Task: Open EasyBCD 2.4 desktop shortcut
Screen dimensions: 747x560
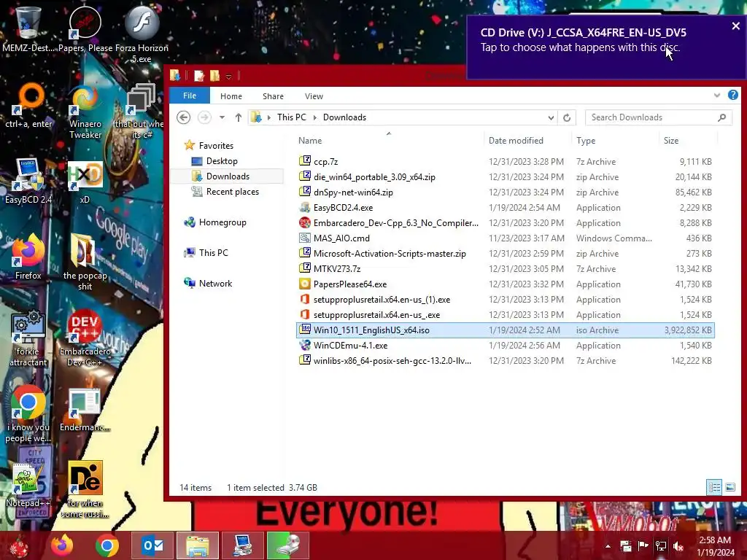Action: point(28,182)
